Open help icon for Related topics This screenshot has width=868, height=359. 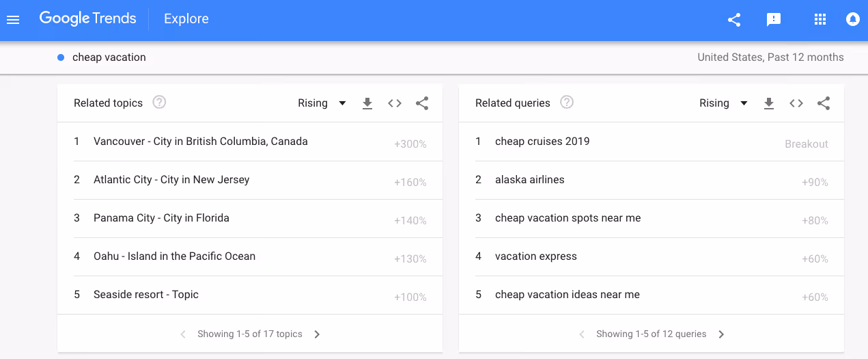click(x=159, y=103)
